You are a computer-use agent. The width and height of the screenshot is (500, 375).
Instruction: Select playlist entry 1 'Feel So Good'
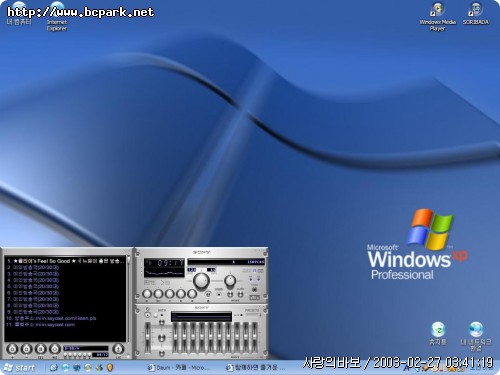pyautogui.click(x=65, y=261)
